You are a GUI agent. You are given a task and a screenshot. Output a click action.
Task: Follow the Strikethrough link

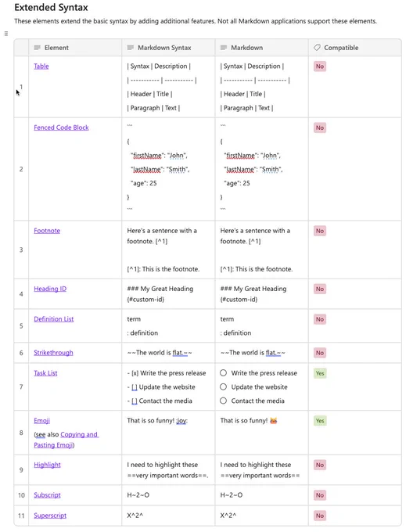53,353
